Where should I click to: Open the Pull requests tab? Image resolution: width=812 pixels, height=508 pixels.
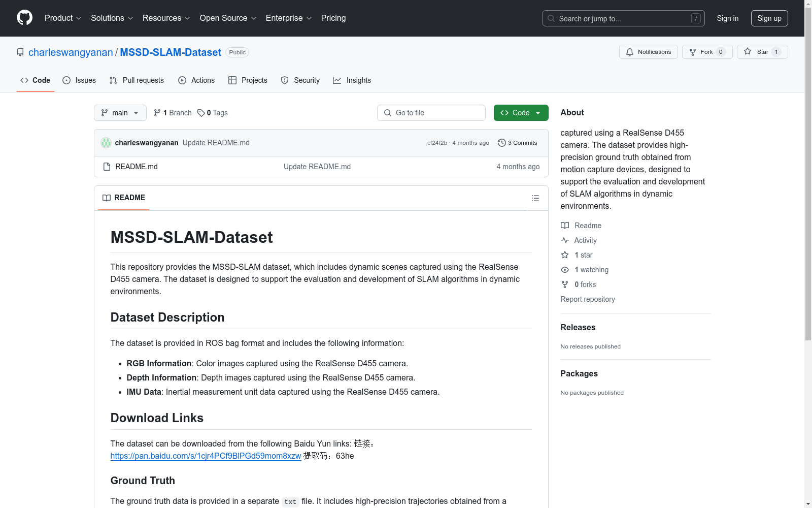point(137,80)
